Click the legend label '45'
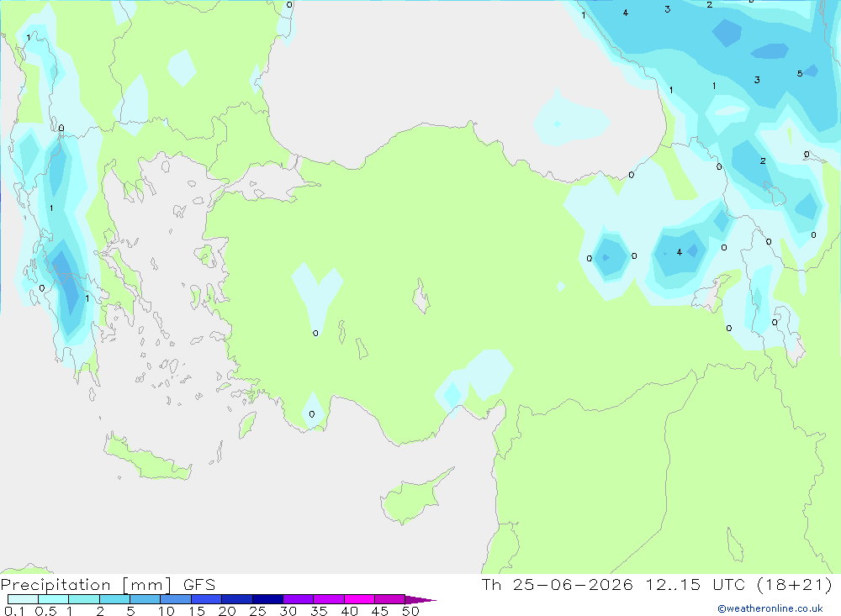 coord(380,611)
